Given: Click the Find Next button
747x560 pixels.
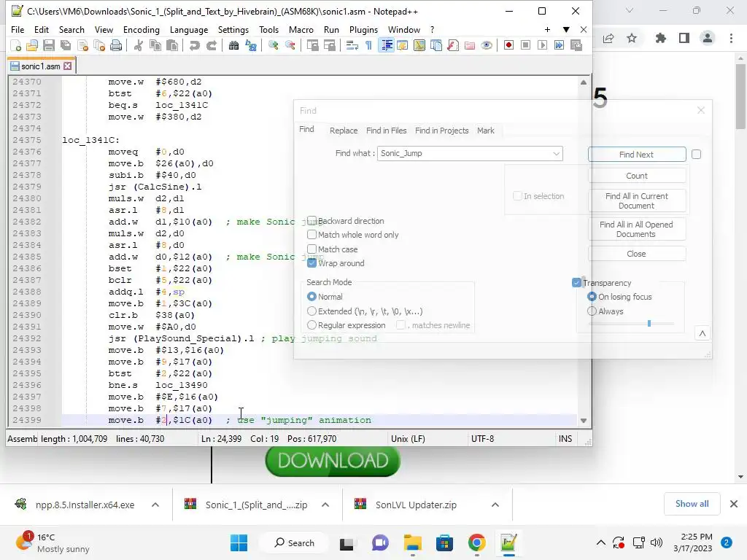Looking at the screenshot, I should 637,155.
